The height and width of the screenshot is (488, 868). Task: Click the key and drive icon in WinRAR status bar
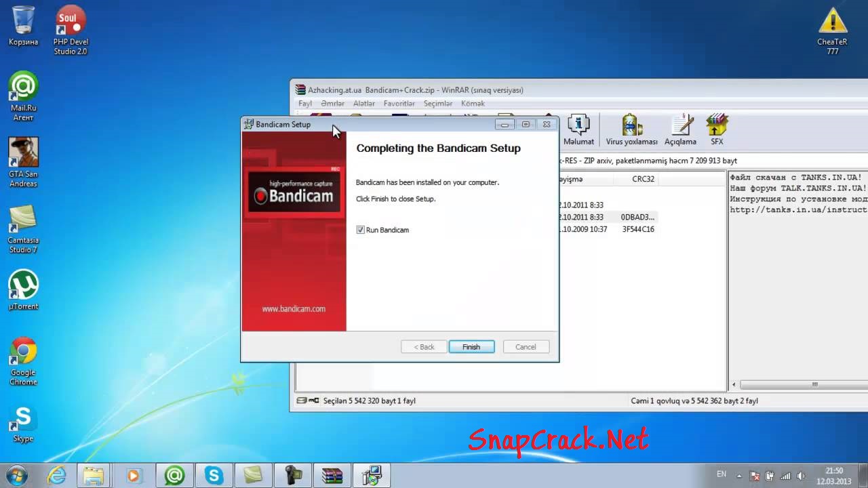[x=308, y=401]
